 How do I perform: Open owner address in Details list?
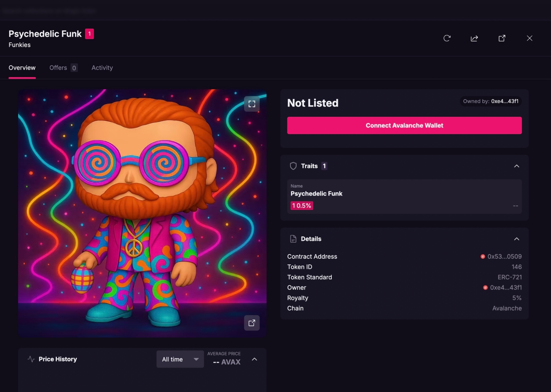click(505, 288)
